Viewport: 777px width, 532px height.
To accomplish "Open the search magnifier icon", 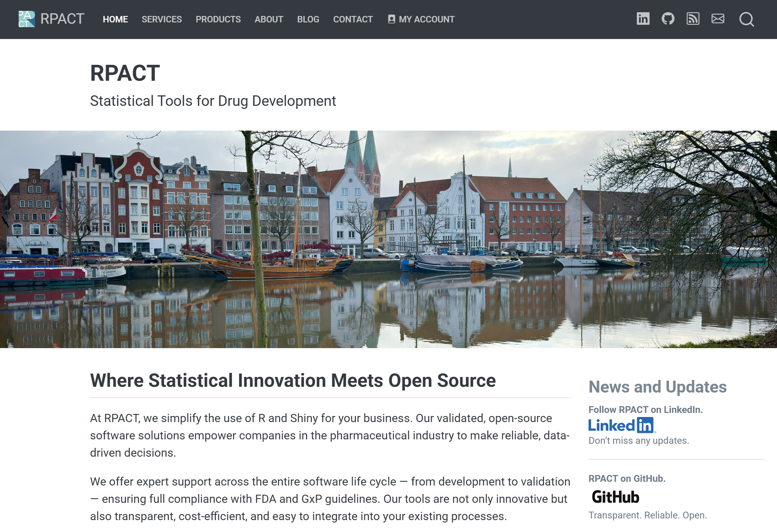I will pos(746,19).
